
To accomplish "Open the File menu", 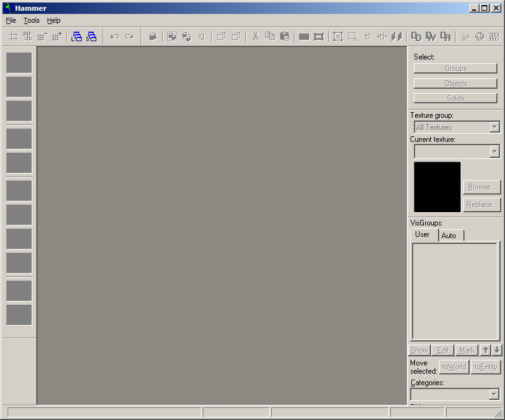I will point(11,21).
